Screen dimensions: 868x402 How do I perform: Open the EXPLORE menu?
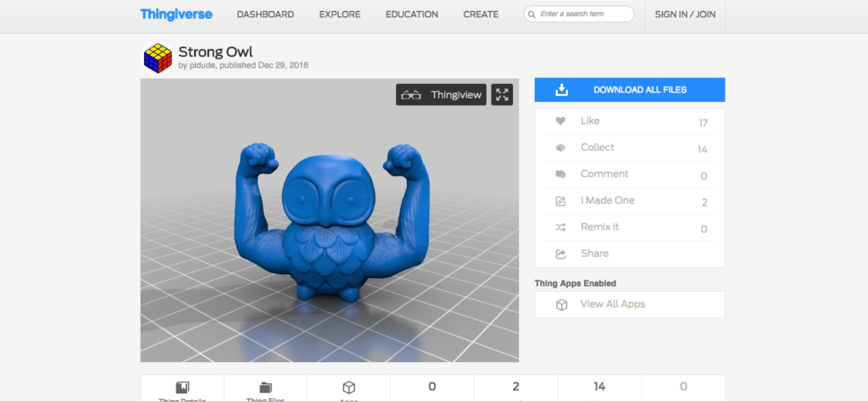coord(339,14)
